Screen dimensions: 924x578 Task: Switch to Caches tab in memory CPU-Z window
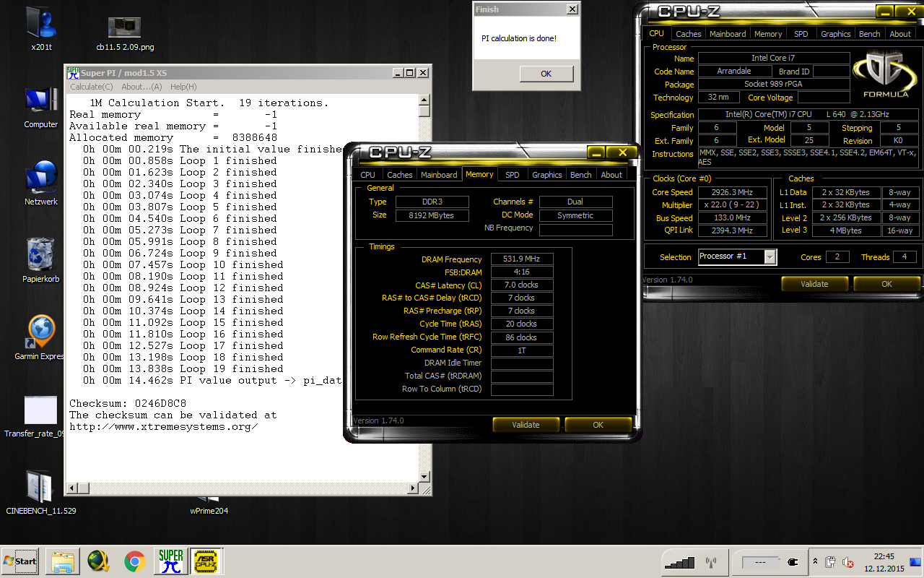point(399,175)
